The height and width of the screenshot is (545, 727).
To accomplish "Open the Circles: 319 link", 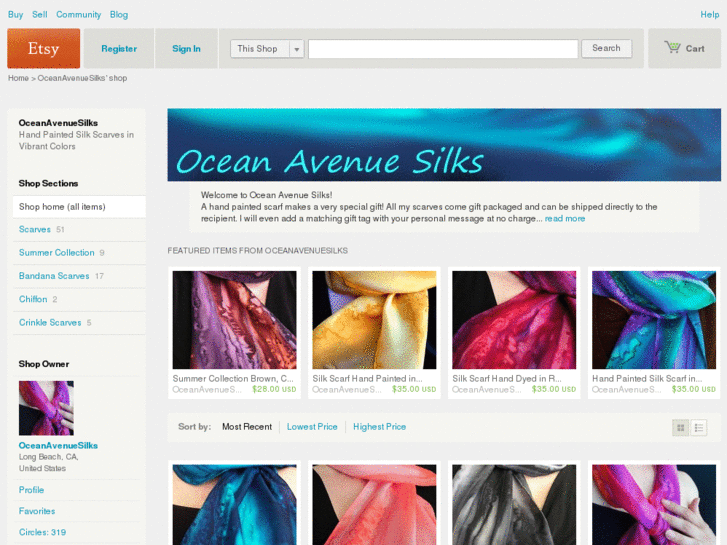I will click(43, 532).
